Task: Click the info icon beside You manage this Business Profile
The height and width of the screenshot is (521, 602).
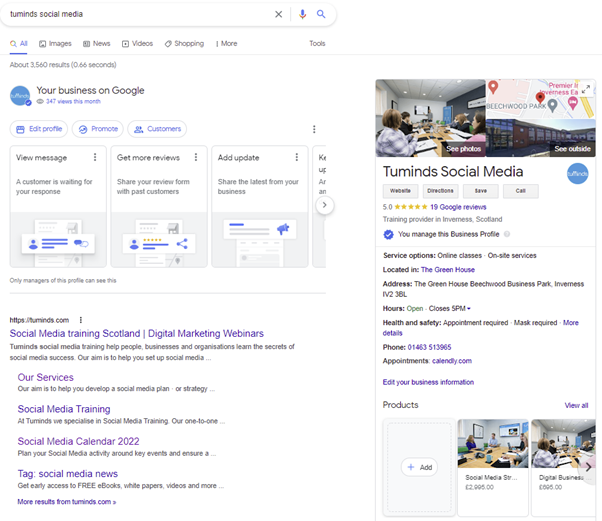Action: pyautogui.click(x=507, y=234)
